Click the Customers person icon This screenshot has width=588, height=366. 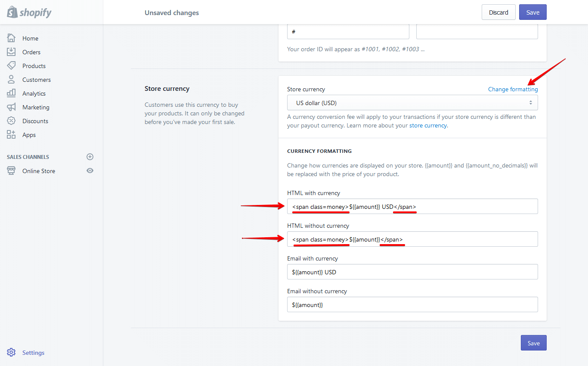(11, 80)
